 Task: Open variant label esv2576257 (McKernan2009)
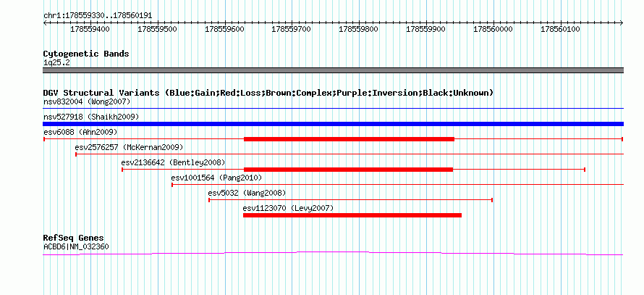(129, 147)
